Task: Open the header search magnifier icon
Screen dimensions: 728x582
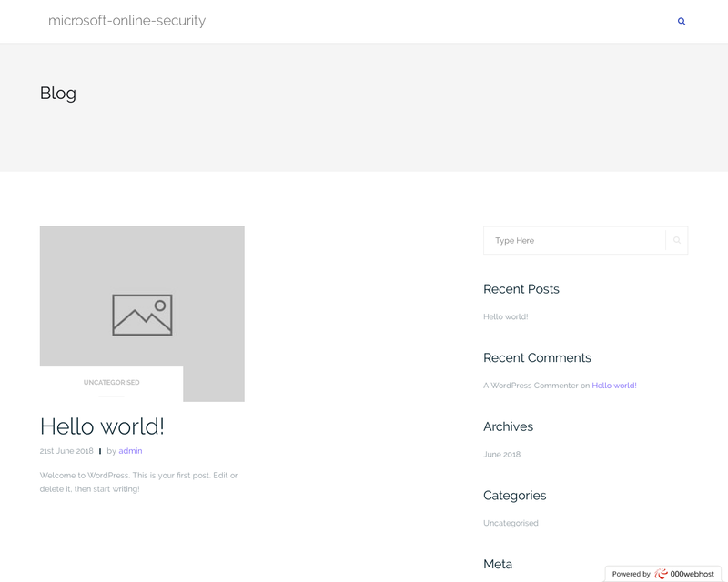Action: tap(682, 21)
